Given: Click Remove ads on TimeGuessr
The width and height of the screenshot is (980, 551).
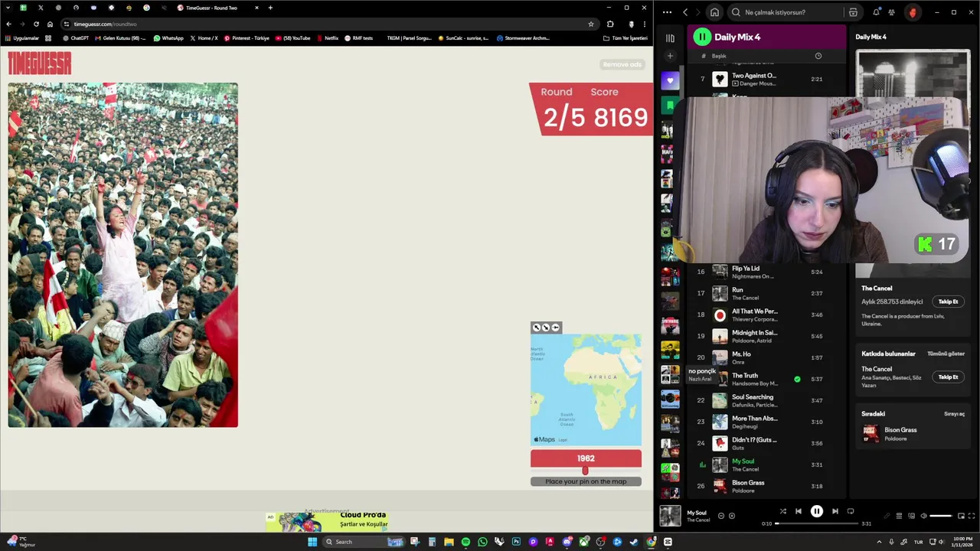Looking at the screenshot, I should pyautogui.click(x=622, y=64).
